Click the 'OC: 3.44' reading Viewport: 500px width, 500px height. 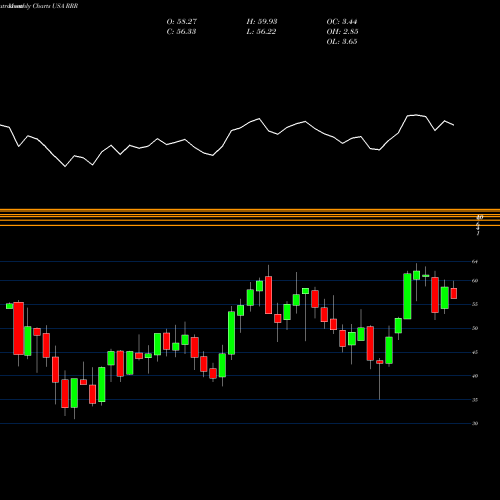(x=342, y=22)
